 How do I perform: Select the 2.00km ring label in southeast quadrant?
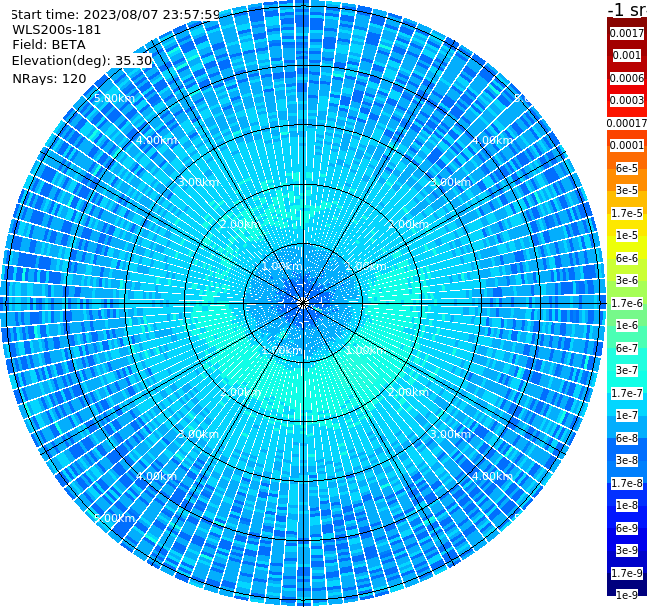[408, 392]
